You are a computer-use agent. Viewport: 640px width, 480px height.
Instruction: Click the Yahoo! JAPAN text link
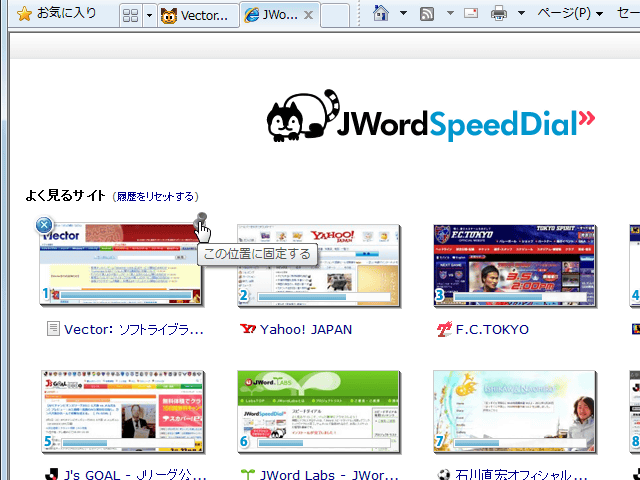point(306,329)
